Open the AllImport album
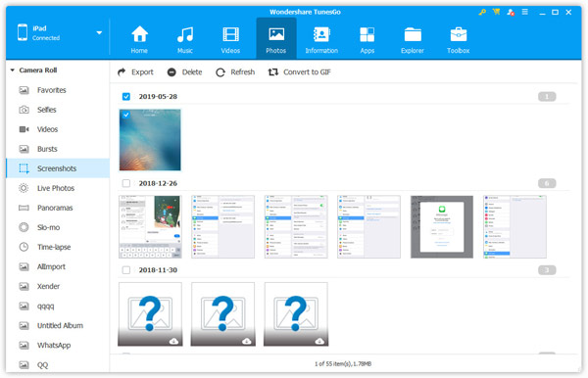The image size is (588, 378). 58,266
